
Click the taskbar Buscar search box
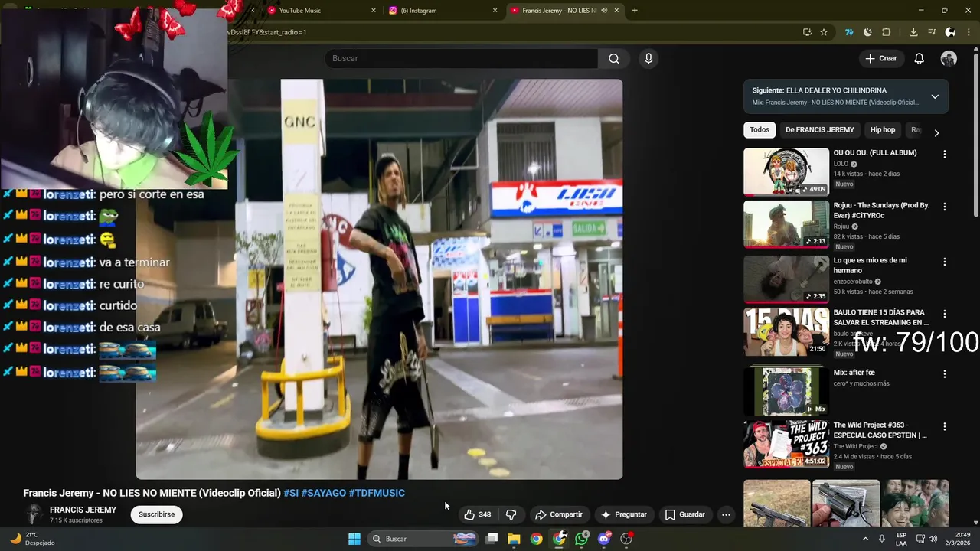point(423,539)
